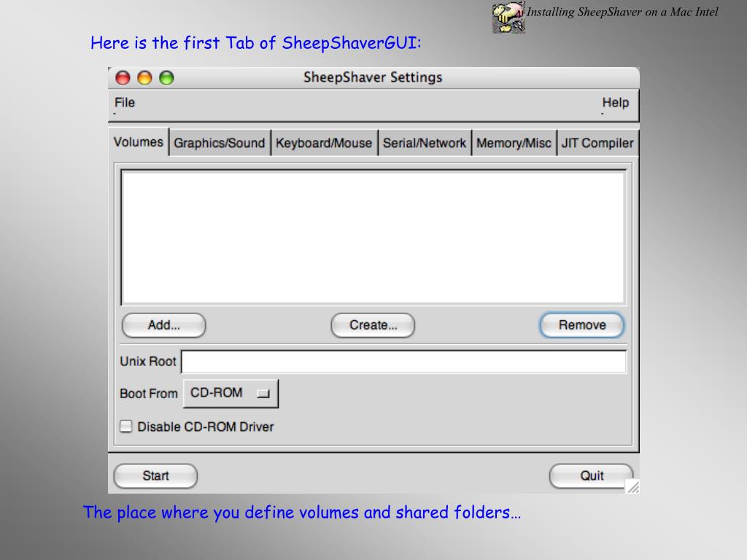
Task: Minimize window with yellow button
Action: click(144, 77)
